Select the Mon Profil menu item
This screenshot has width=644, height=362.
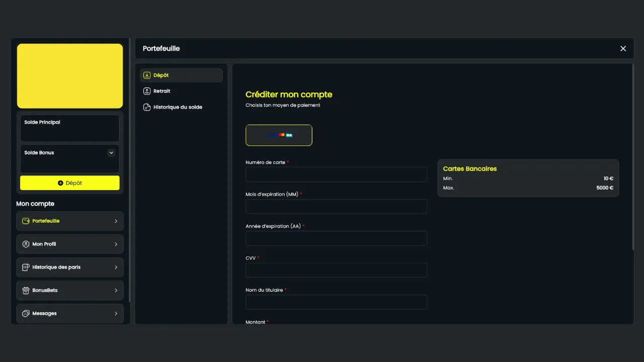[x=70, y=244]
